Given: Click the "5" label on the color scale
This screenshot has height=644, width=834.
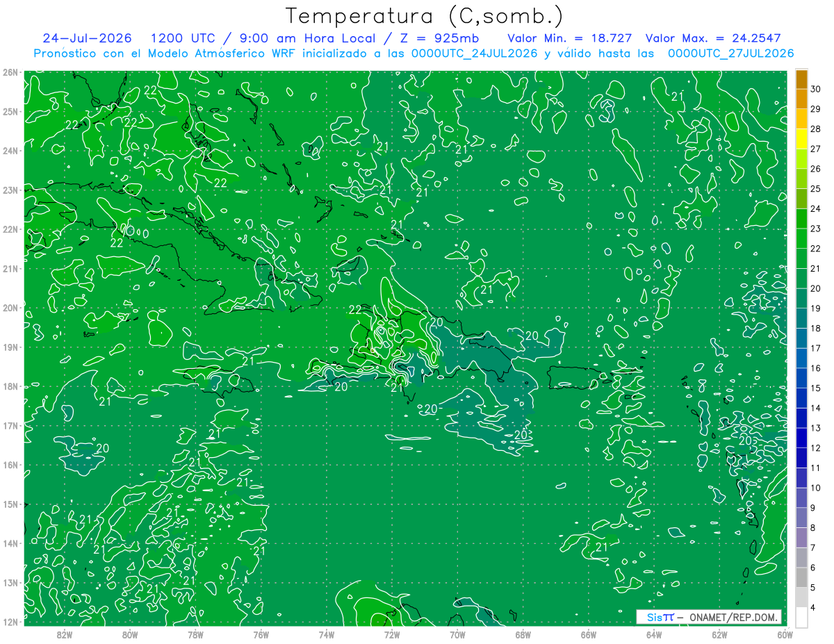Looking at the screenshot, I should click(813, 588).
